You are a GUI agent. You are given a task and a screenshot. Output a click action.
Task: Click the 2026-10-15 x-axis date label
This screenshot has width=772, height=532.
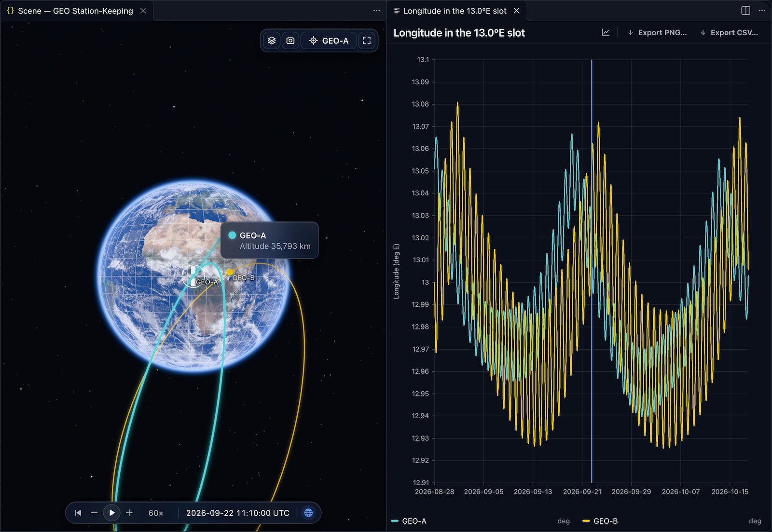coord(730,491)
